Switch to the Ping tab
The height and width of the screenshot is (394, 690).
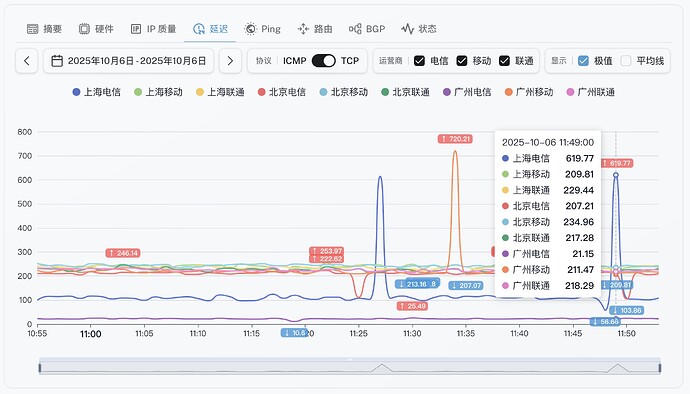(262, 29)
